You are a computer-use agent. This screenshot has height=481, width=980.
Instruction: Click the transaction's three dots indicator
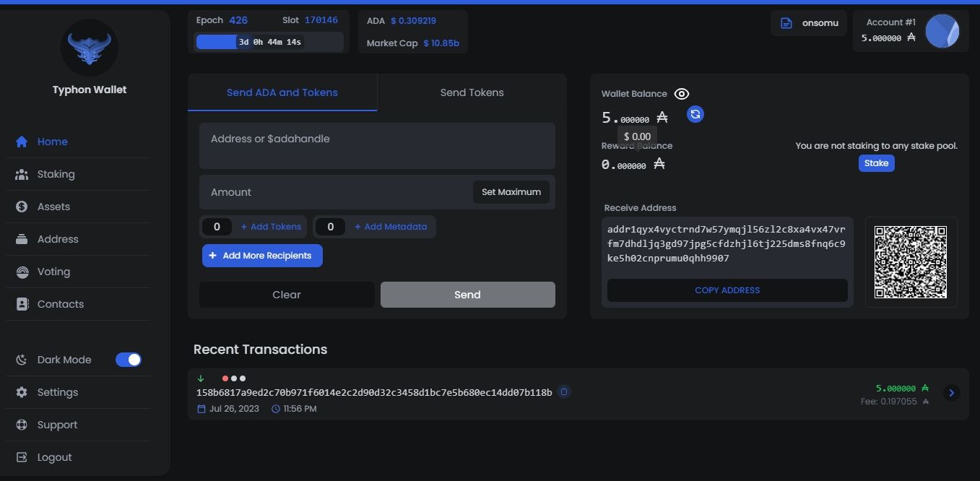234,378
